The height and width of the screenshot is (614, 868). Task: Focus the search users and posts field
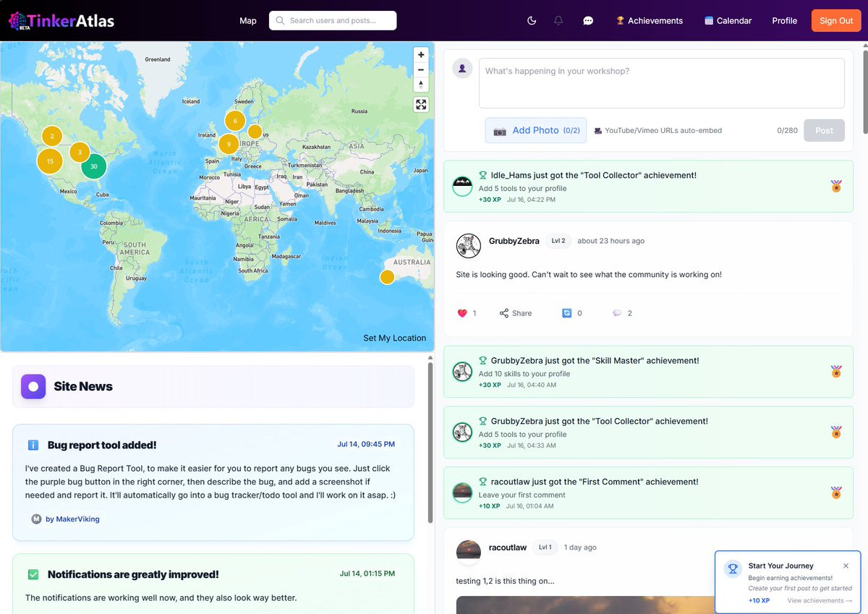tap(333, 21)
